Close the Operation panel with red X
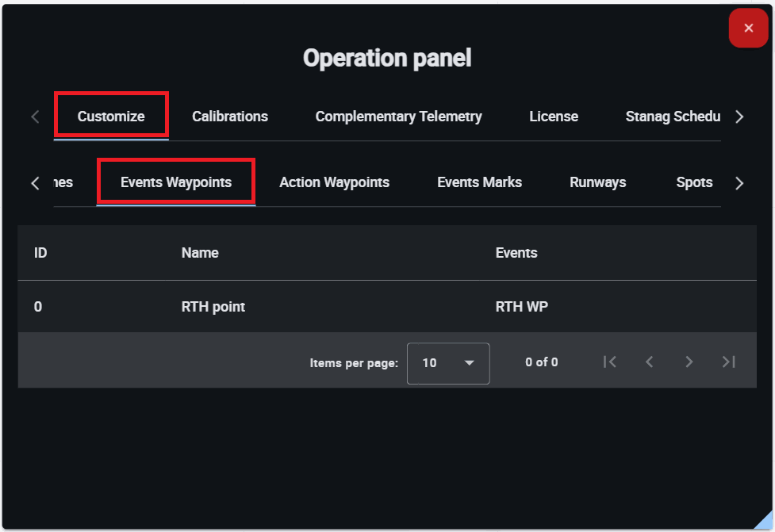 [x=748, y=29]
